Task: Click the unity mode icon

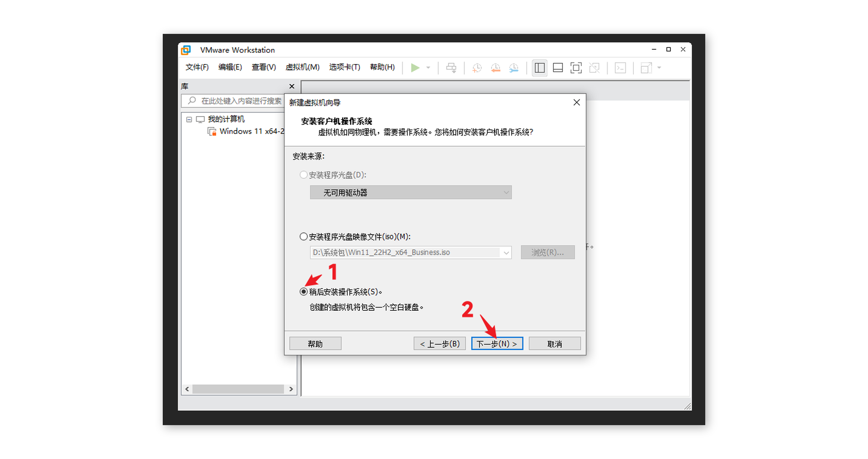Action: tap(594, 68)
